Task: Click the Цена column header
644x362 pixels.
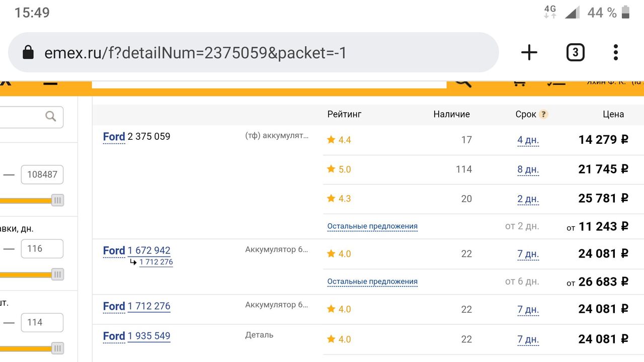Action: pos(613,114)
